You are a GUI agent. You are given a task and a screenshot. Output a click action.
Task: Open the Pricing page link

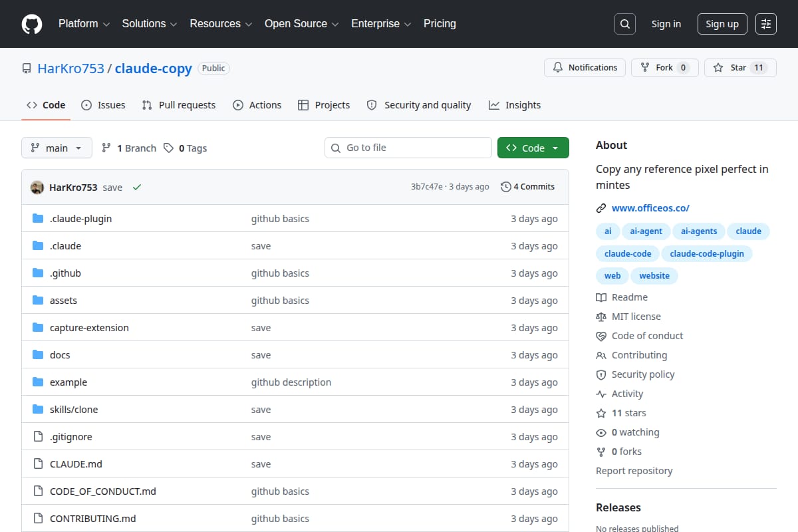440,24
